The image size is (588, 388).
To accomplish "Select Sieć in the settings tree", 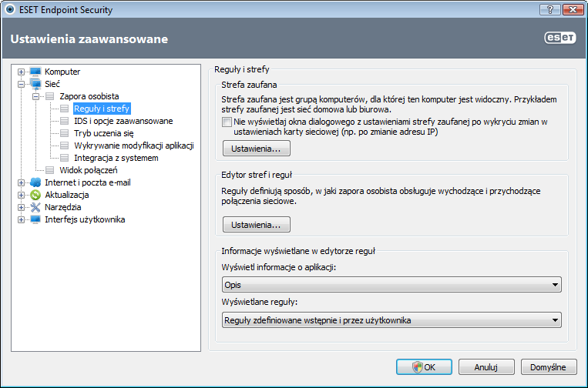I will coord(52,84).
